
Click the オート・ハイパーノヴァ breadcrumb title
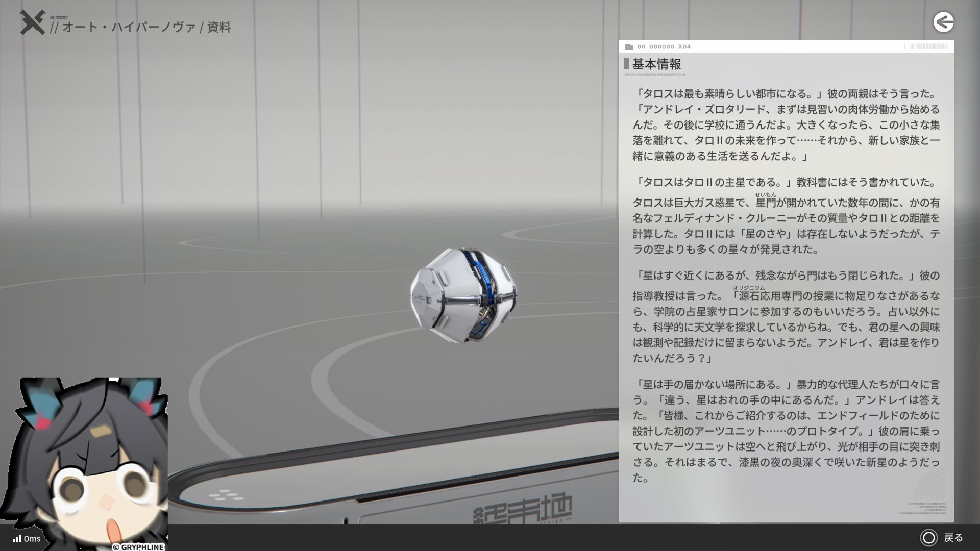[129, 27]
